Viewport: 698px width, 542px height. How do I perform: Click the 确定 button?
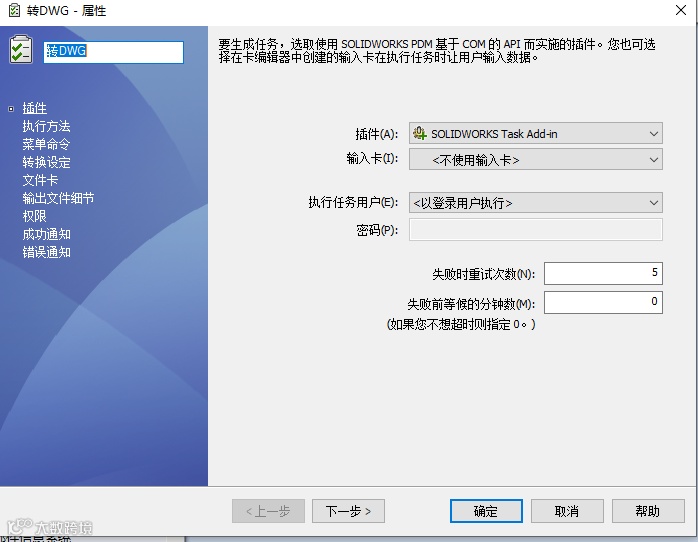tap(486, 511)
